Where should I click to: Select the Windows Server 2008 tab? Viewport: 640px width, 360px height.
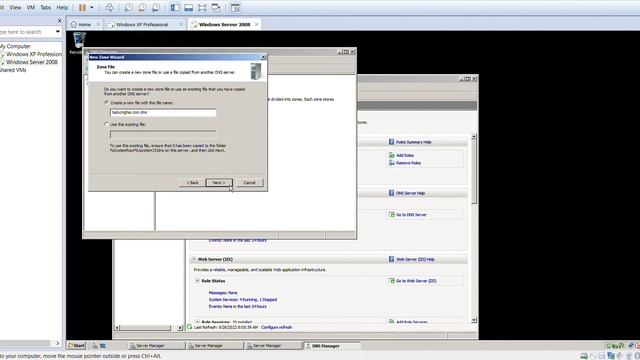(224, 24)
